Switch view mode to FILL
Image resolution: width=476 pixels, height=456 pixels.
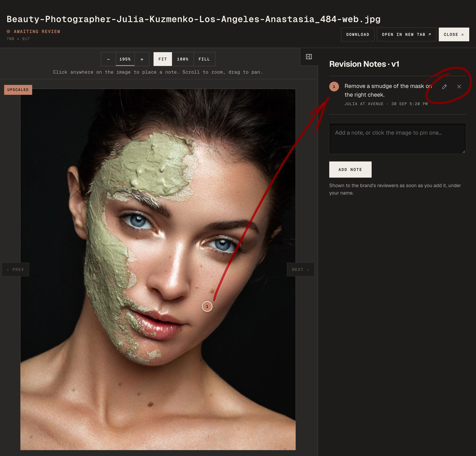204,59
